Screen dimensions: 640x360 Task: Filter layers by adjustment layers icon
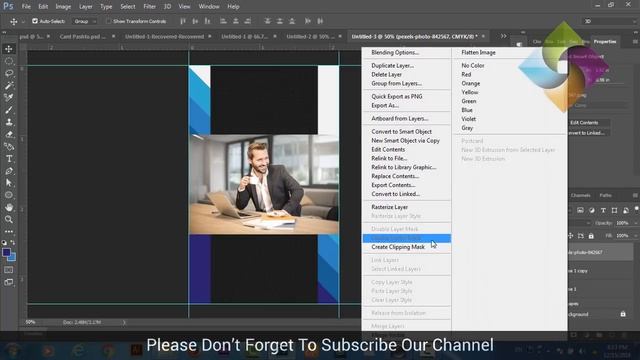(591, 211)
